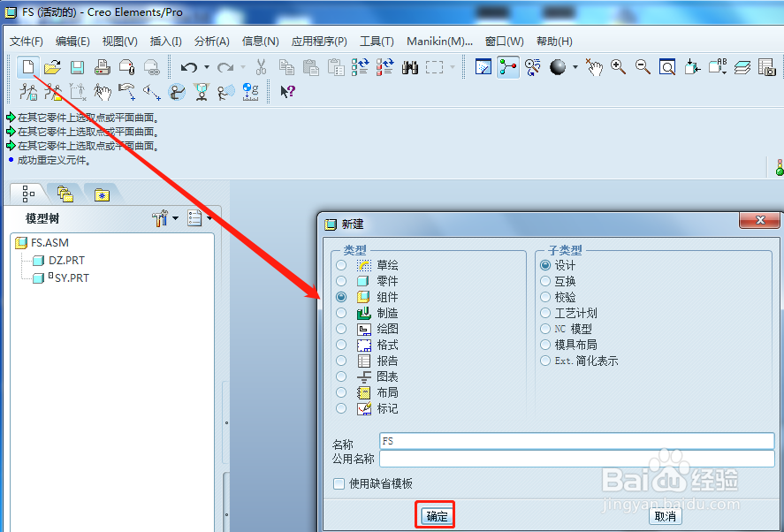This screenshot has width=784, height=532.
Task: Click the Zoom Out magnifier icon
Action: [643, 67]
